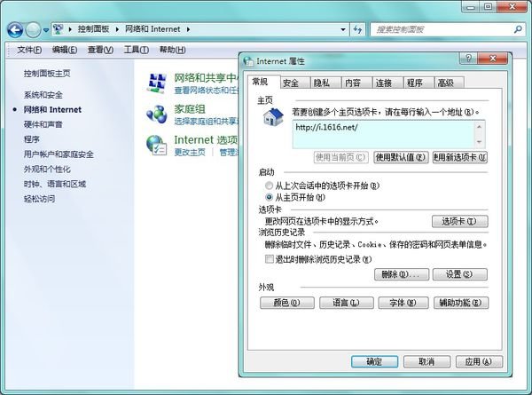Open the 帮助(H) menu
Screen dimensions: 532x395
point(172,50)
